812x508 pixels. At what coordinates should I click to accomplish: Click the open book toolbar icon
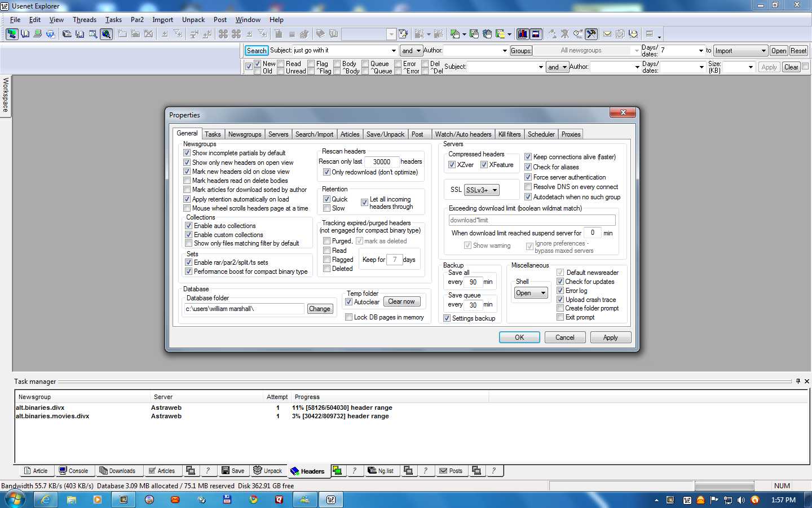pyautogui.click(x=25, y=34)
